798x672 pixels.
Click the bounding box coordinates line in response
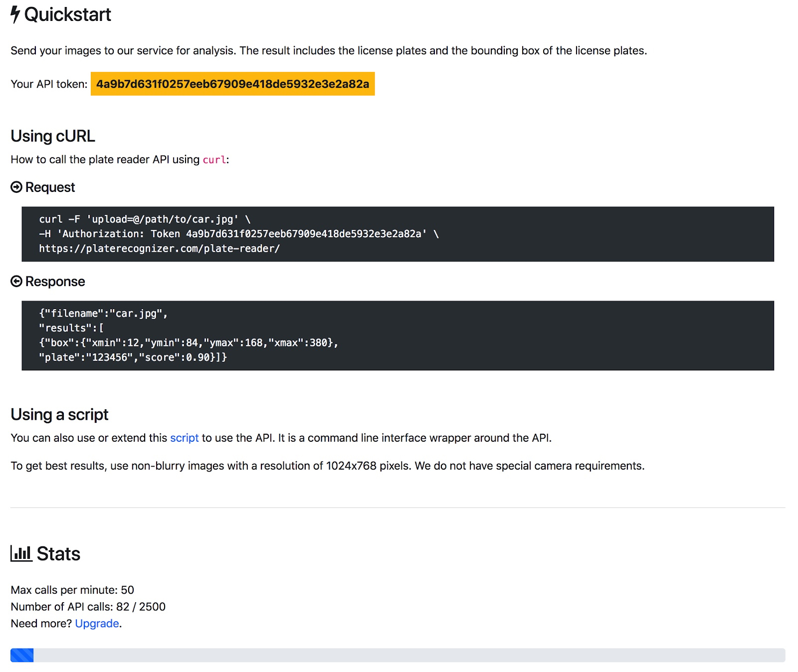point(189,342)
